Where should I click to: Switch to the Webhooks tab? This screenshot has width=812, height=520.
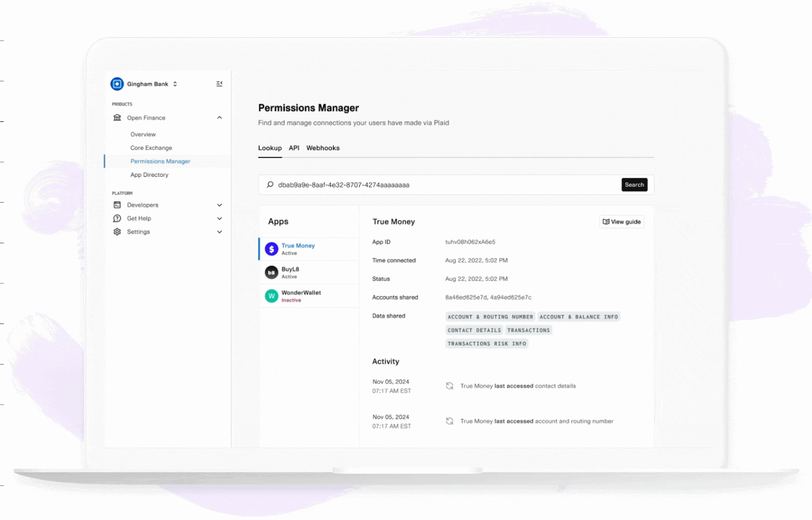(323, 148)
